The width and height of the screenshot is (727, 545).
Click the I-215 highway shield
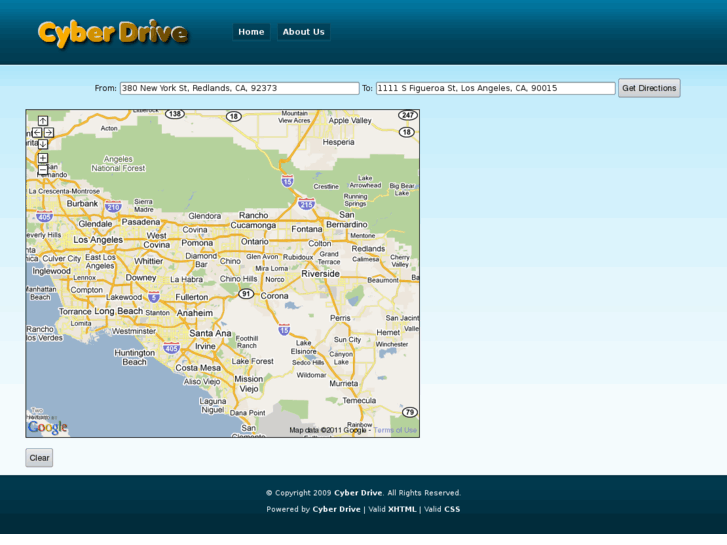pyautogui.click(x=306, y=204)
